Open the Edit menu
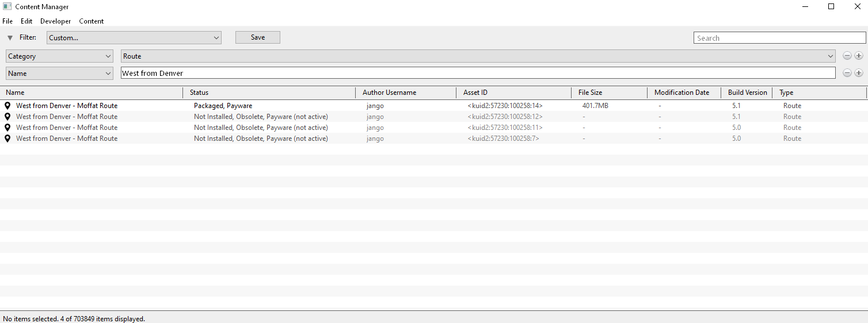The height and width of the screenshot is (323, 868). click(x=26, y=21)
